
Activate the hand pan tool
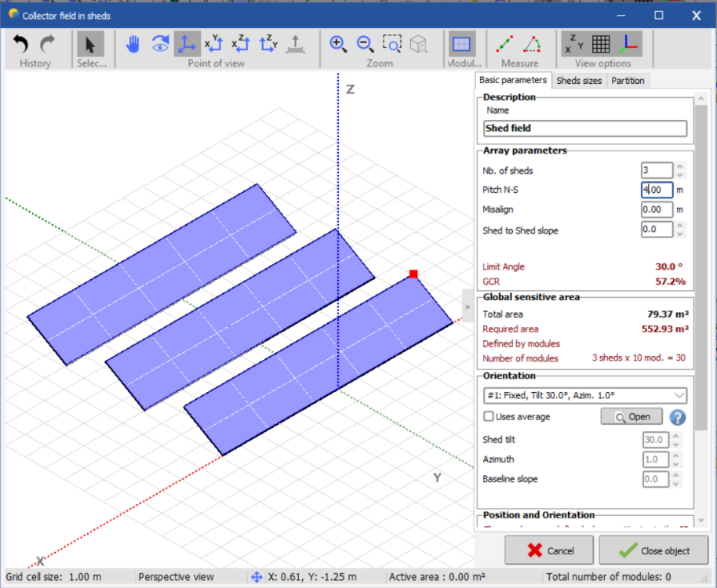(133, 45)
